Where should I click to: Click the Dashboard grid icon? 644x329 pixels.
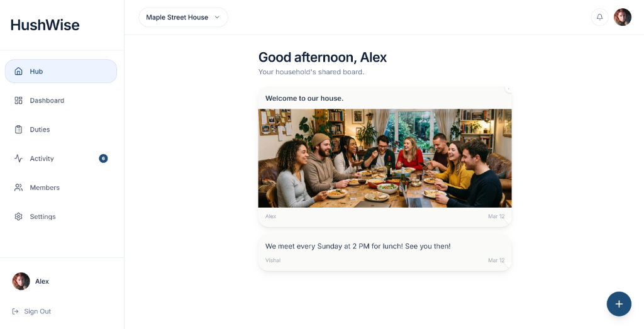point(18,101)
